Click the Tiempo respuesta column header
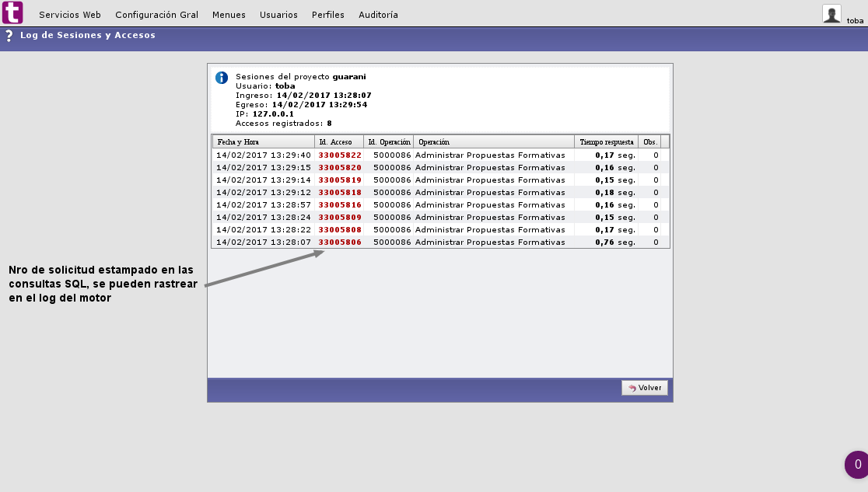Screen dimensions: 868x492 coord(606,142)
